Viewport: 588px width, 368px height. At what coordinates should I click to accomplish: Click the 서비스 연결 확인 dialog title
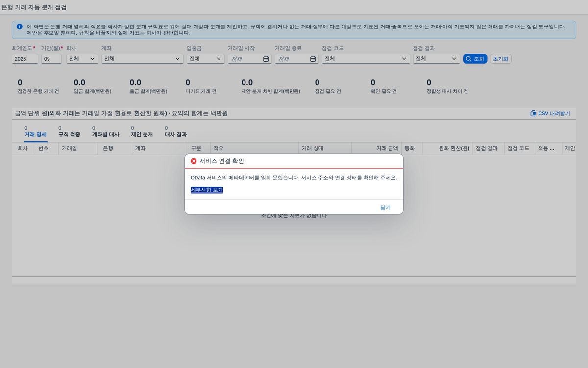coord(221,161)
